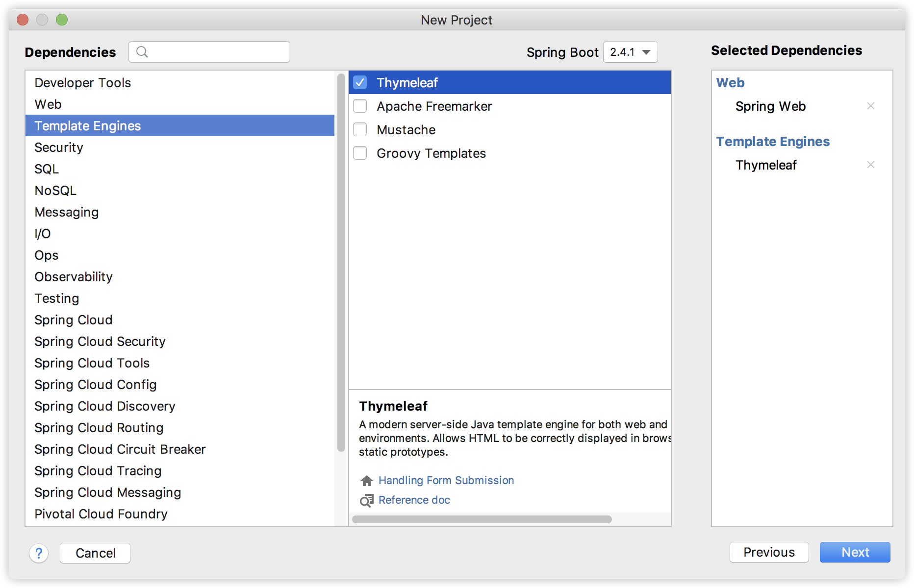Remove Spring Web using its X icon
914x588 pixels.
(871, 106)
